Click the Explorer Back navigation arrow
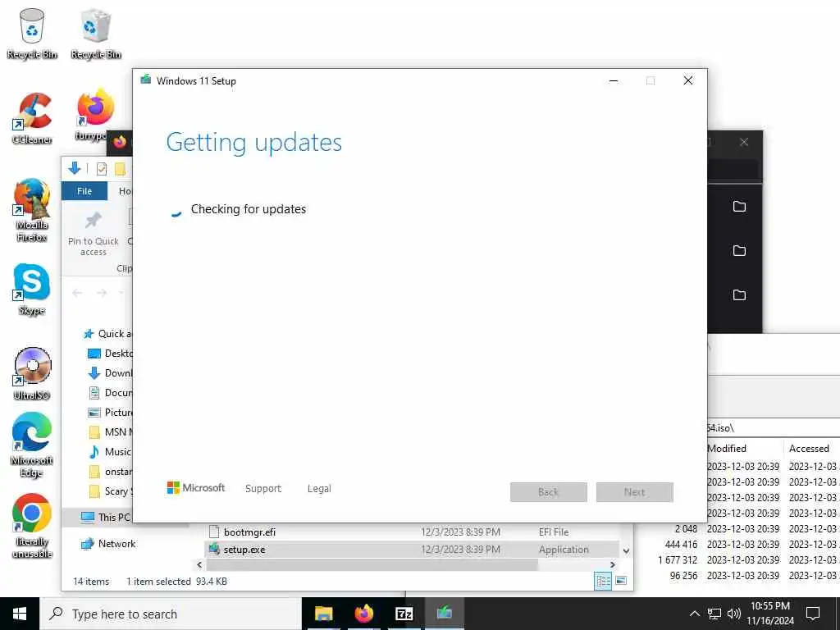Image resolution: width=840 pixels, height=630 pixels. click(x=77, y=293)
